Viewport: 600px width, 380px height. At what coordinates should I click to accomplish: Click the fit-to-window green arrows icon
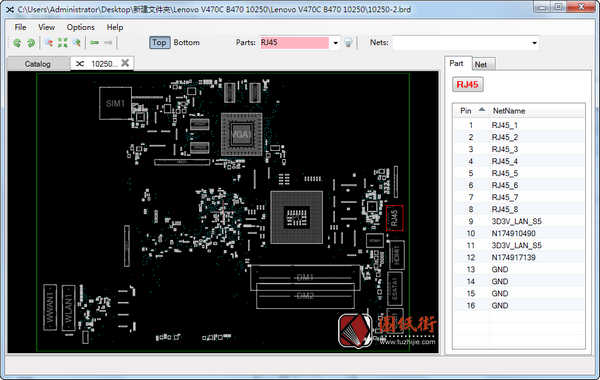[63, 43]
